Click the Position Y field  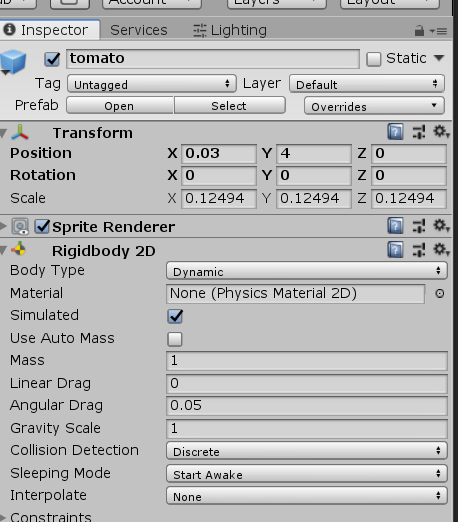pos(314,154)
